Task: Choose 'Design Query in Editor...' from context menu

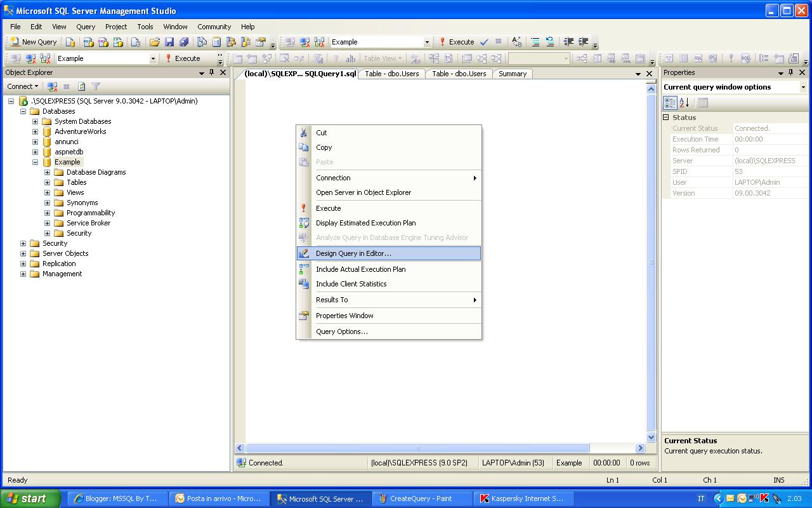Action: click(389, 253)
